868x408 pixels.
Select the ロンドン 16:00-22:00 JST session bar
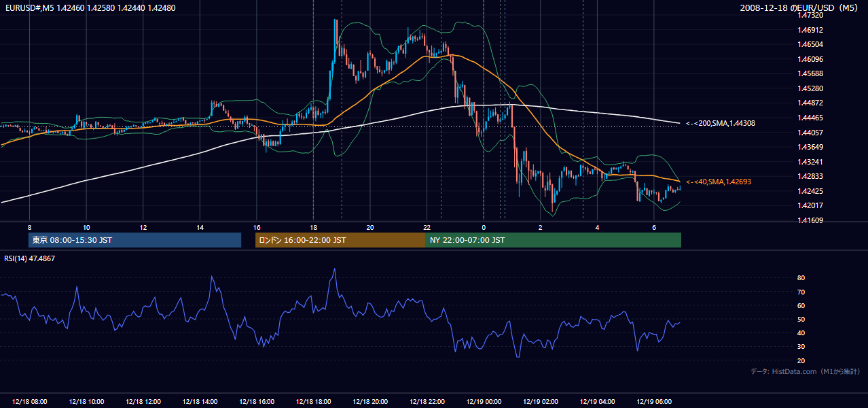click(340, 240)
